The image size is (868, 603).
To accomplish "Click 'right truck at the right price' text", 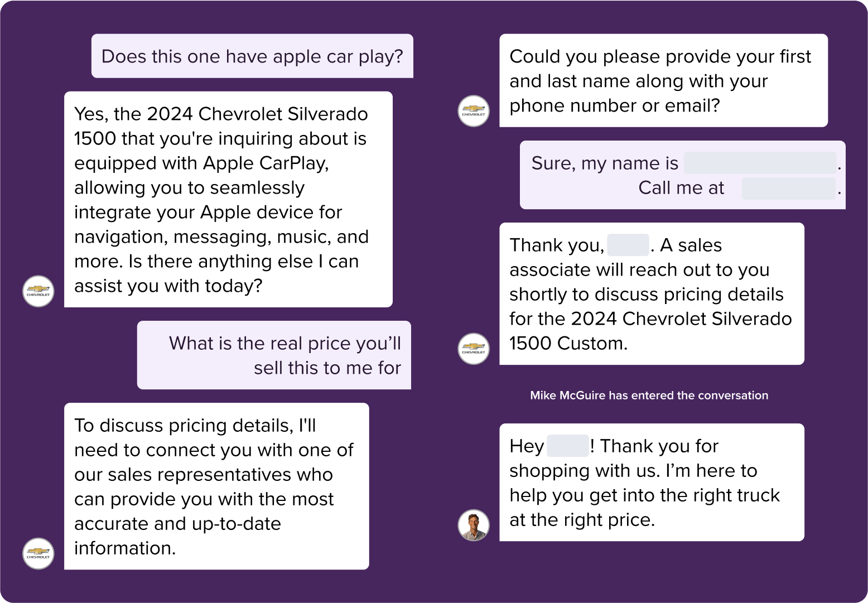I will click(x=645, y=507).
